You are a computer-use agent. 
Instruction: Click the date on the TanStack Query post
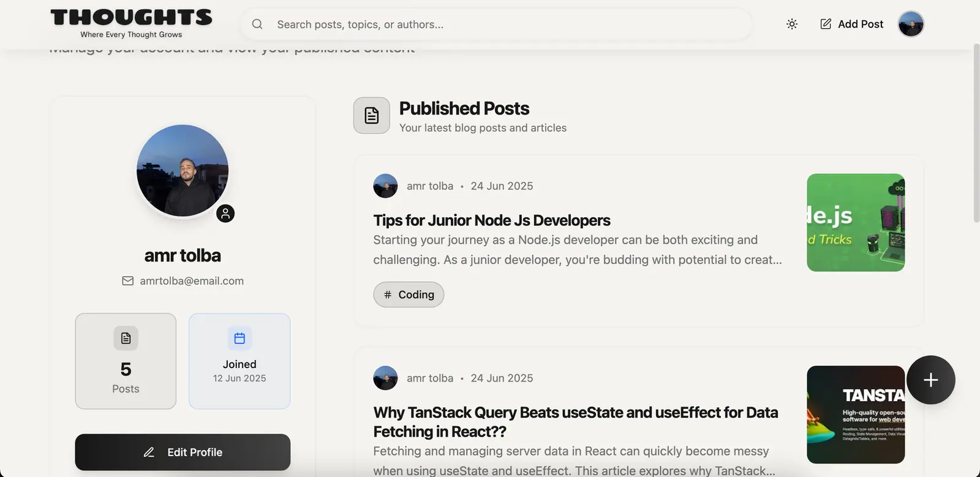coord(502,378)
